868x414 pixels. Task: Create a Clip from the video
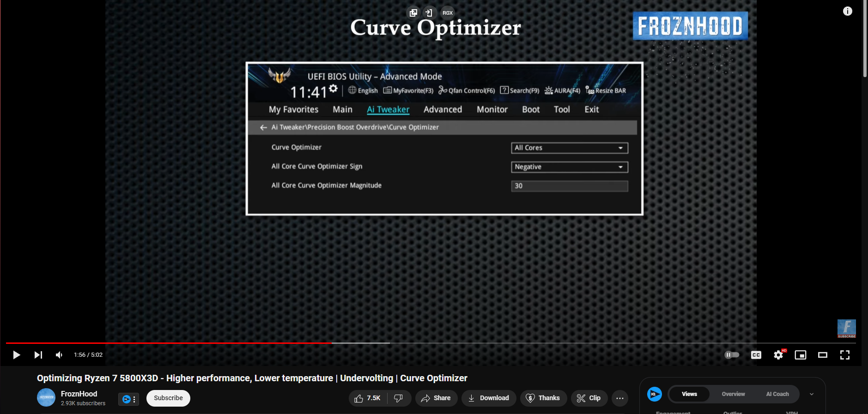coord(589,398)
